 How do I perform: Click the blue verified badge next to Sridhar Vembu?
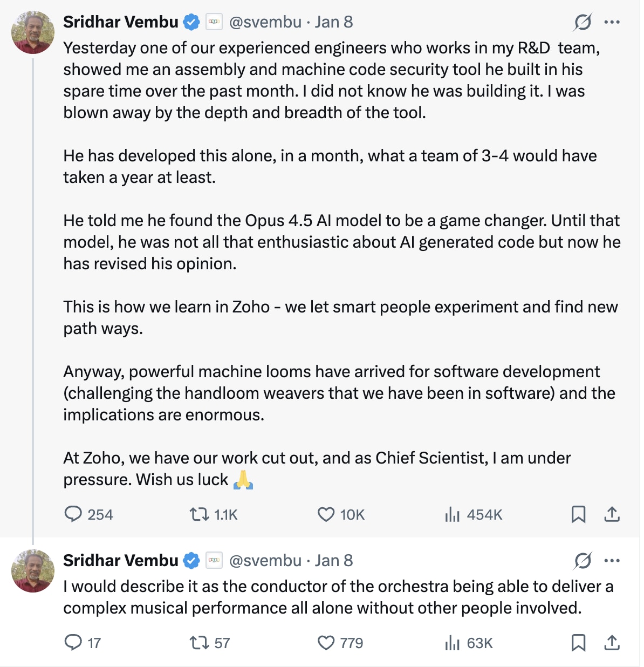pos(190,22)
